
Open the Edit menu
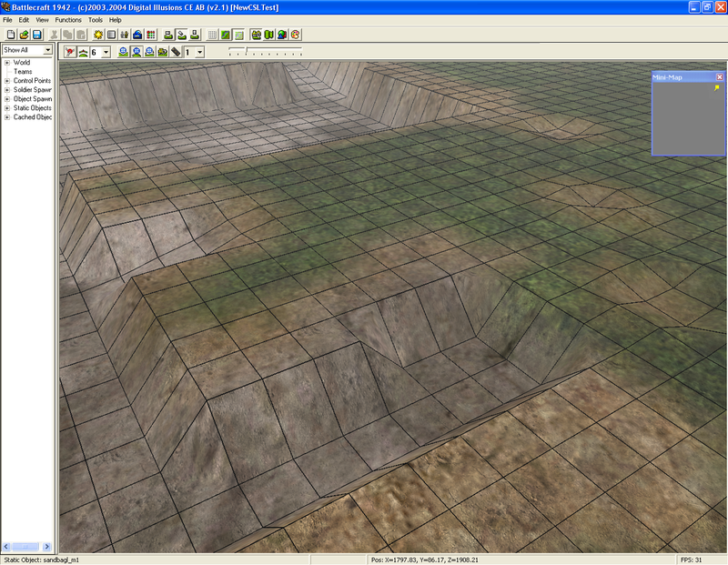pyautogui.click(x=24, y=20)
